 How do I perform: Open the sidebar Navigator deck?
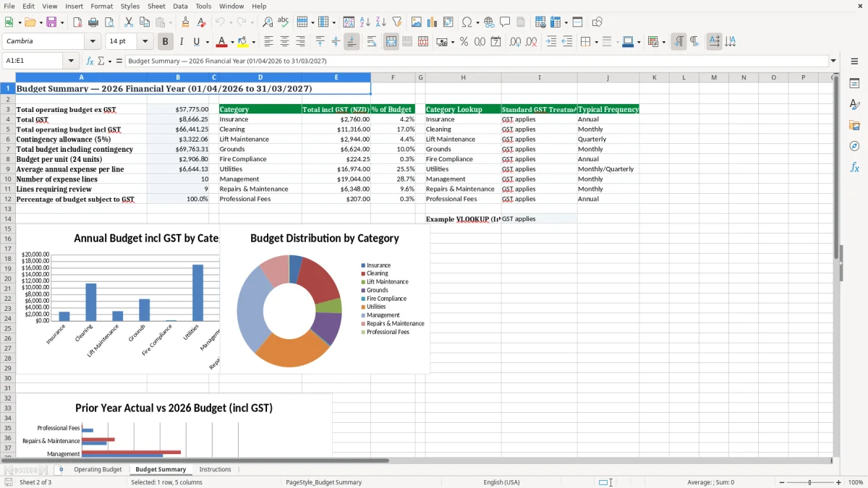point(854,146)
